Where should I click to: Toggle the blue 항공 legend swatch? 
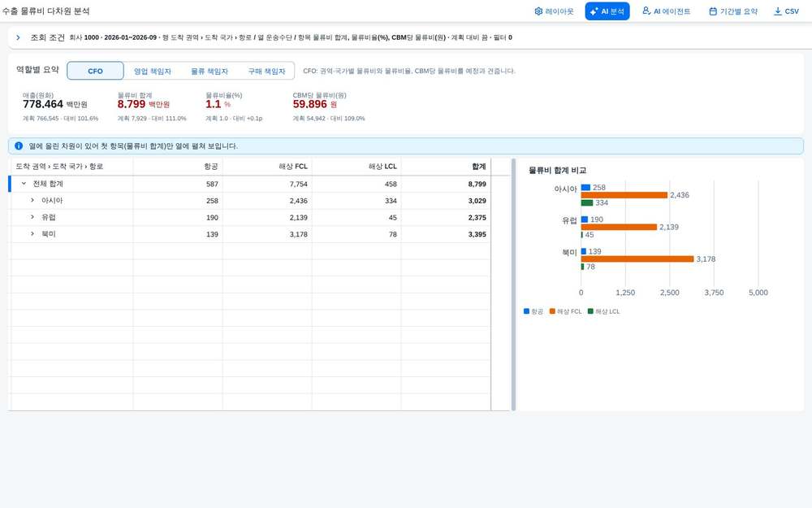[x=527, y=311]
